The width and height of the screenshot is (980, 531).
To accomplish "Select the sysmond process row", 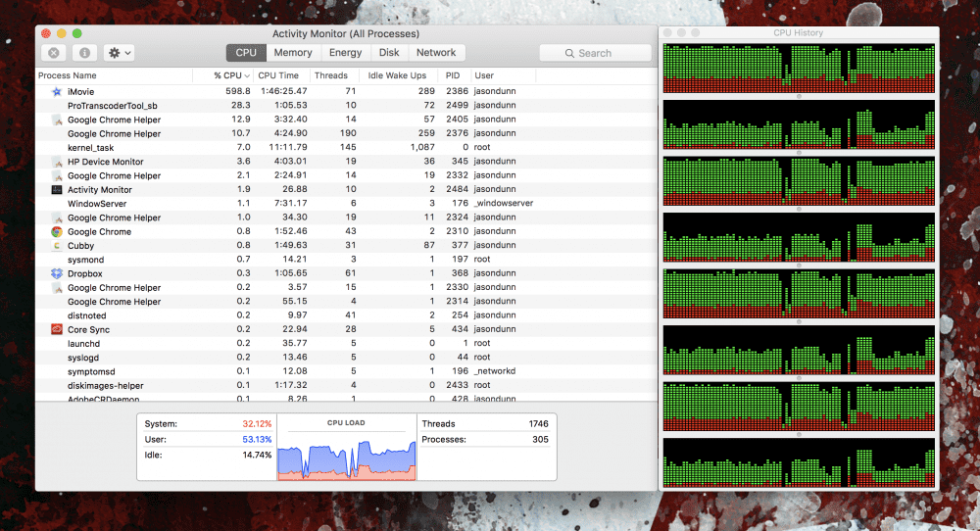I will (x=346, y=260).
